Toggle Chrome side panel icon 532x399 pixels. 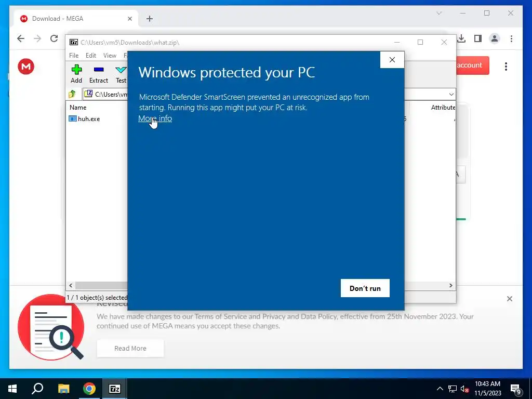[478, 38]
